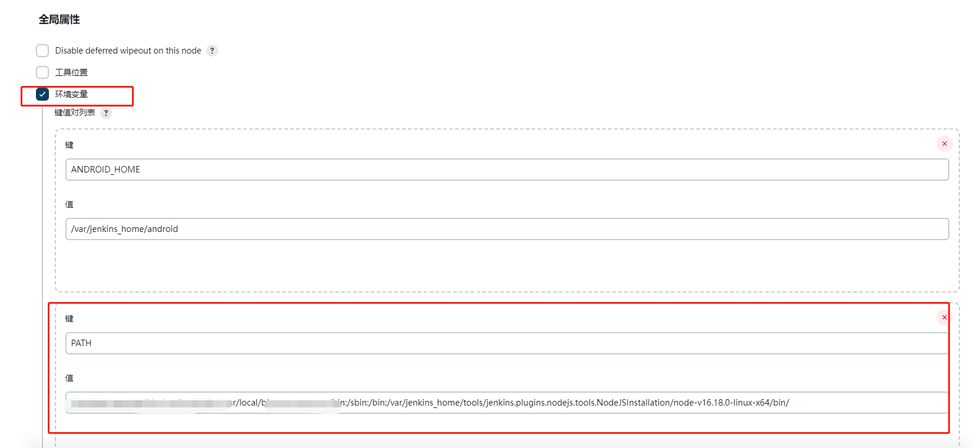
Task: Click the PATH value field with node-v16.18.0 path
Action: pos(507,403)
